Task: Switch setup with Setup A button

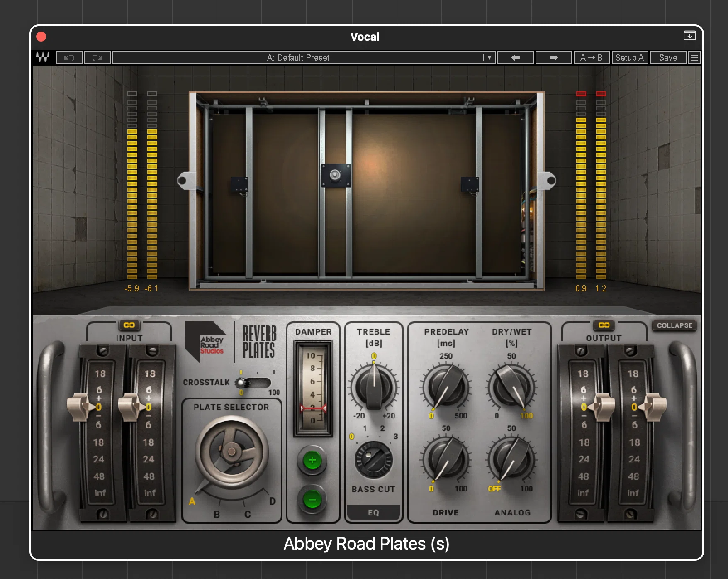Action: (629, 58)
